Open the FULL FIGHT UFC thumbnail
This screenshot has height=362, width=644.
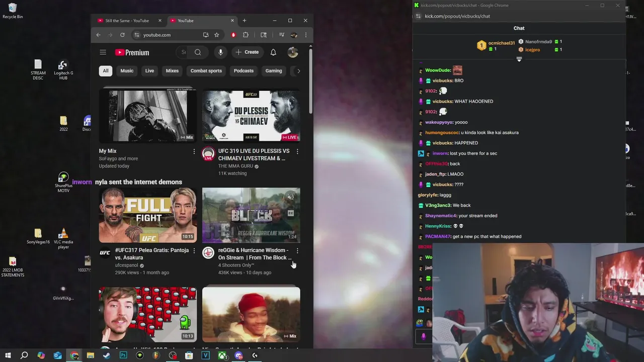[148, 215]
